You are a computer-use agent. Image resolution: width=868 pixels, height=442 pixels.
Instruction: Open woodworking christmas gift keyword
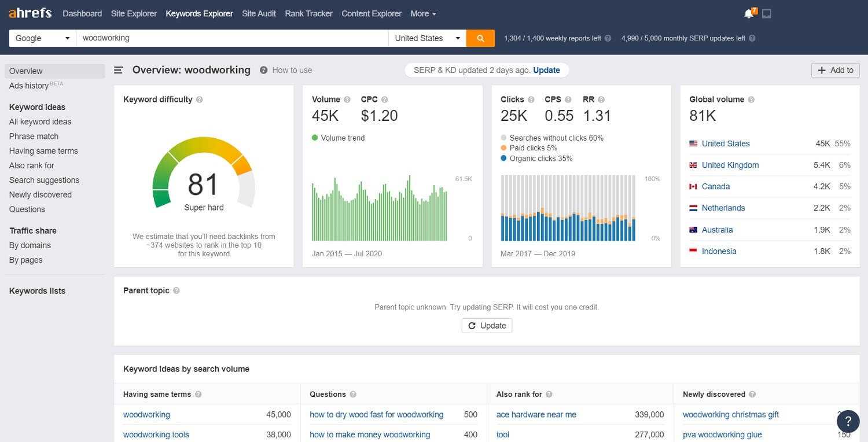coord(731,414)
